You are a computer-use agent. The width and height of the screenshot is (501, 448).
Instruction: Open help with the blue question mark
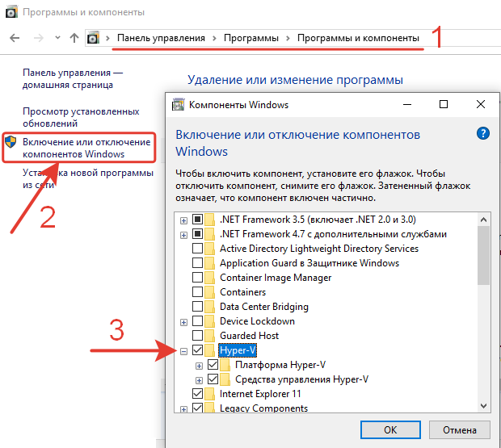click(x=483, y=133)
